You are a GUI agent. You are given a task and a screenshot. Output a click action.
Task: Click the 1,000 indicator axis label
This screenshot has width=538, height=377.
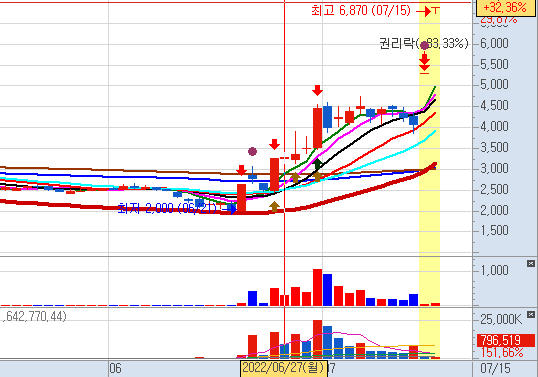494,270
